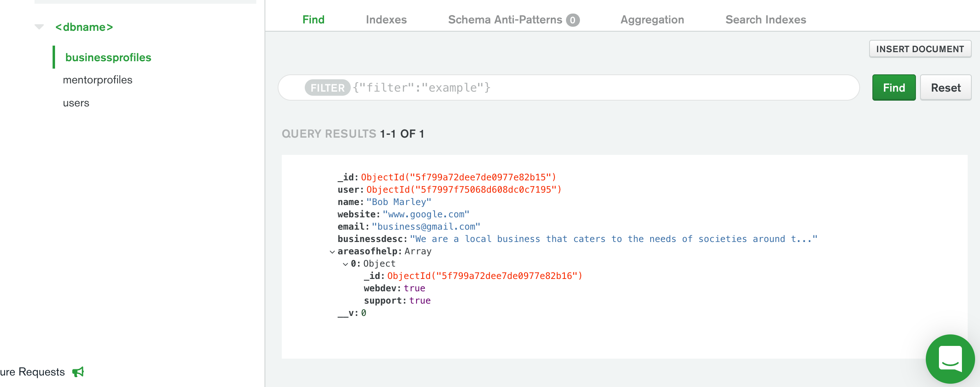Click the Schema Anti-Patterns count badge 0
The height and width of the screenshot is (387, 980).
tap(573, 20)
